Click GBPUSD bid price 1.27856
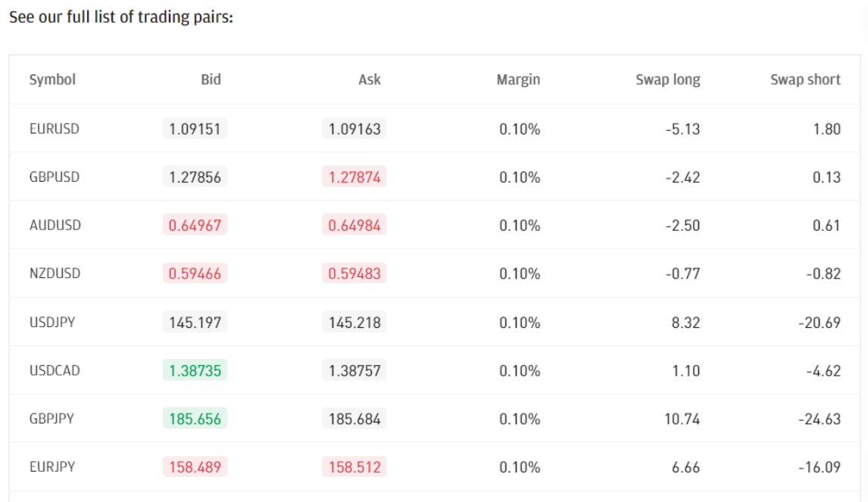 [x=195, y=177]
